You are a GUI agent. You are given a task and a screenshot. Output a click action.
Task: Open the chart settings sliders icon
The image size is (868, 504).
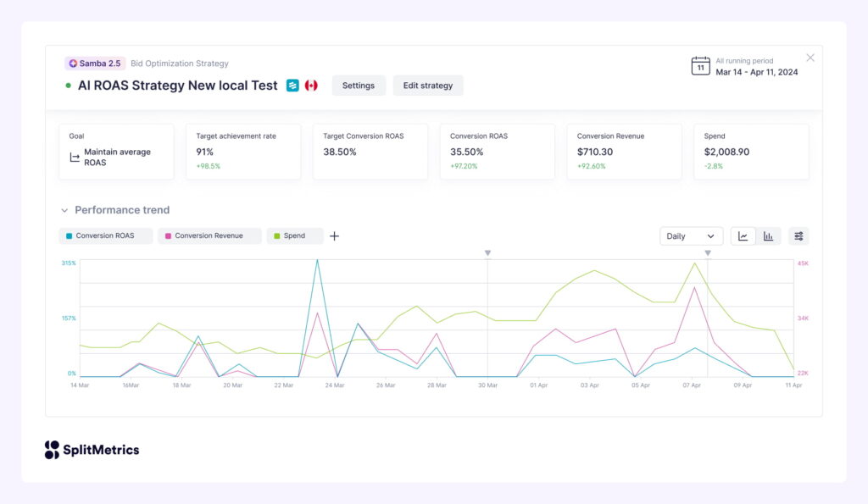tap(798, 236)
